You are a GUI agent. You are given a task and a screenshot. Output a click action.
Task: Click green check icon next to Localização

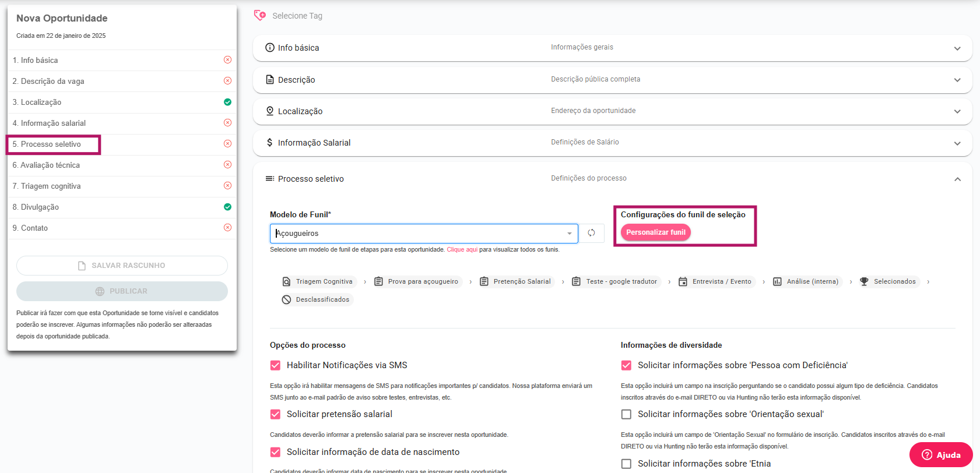227,102
